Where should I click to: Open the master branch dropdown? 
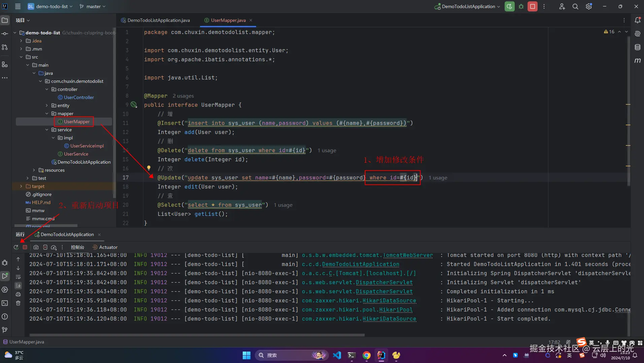click(x=93, y=6)
